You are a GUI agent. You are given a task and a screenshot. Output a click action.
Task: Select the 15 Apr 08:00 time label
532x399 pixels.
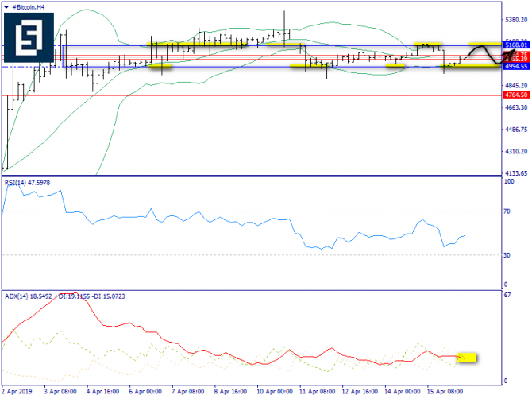(x=445, y=392)
